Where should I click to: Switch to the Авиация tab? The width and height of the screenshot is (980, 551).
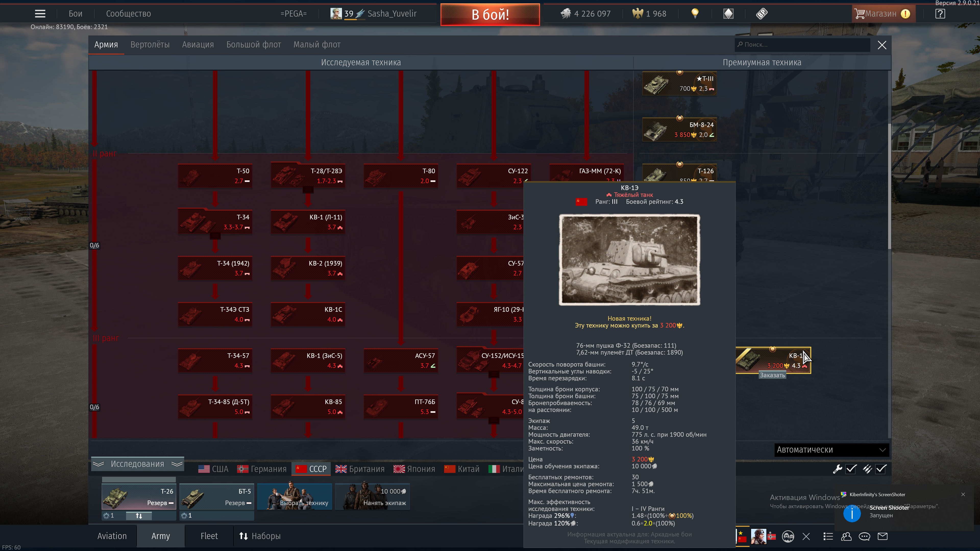point(198,44)
